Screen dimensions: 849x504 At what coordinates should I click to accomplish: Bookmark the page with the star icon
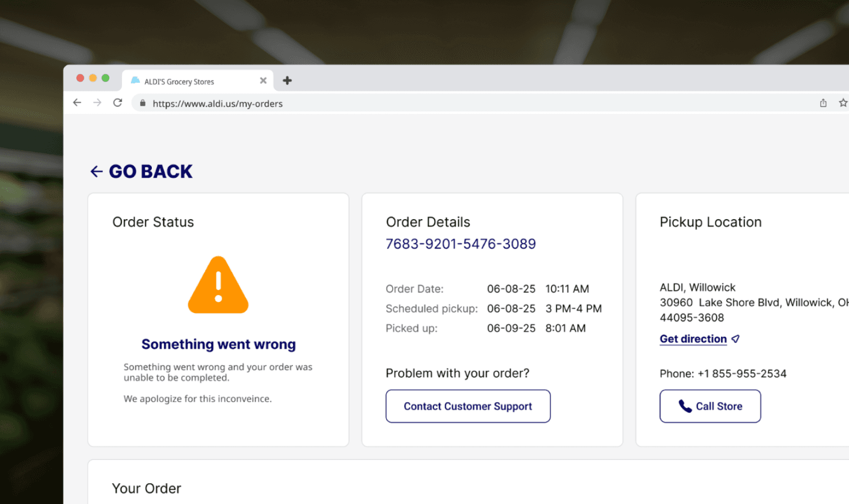tap(843, 103)
